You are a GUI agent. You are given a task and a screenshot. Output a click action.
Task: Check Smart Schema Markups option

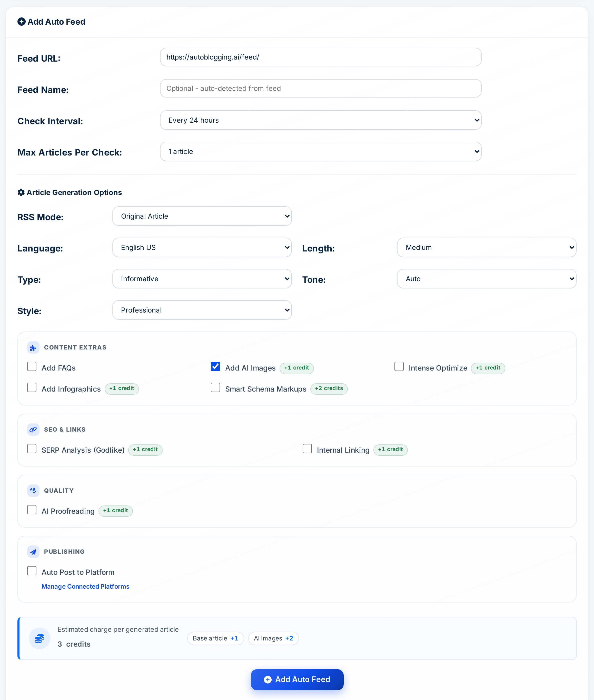[x=215, y=387]
